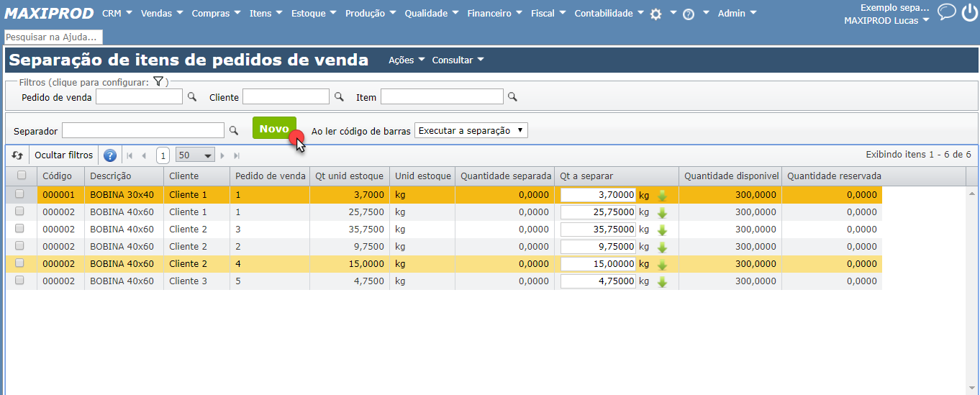Screen dimensions: 980x395
Task: Expand the Contabilidade menu
Action: [609, 13]
